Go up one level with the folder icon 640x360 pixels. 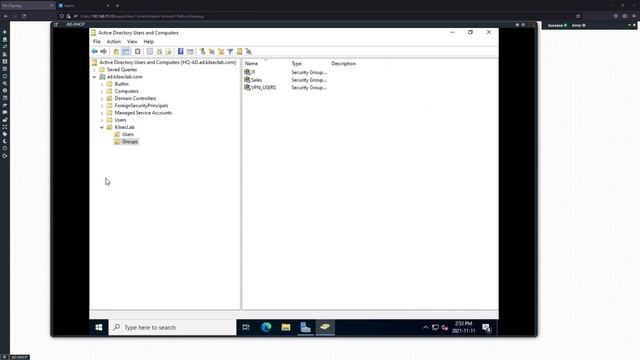[116, 51]
